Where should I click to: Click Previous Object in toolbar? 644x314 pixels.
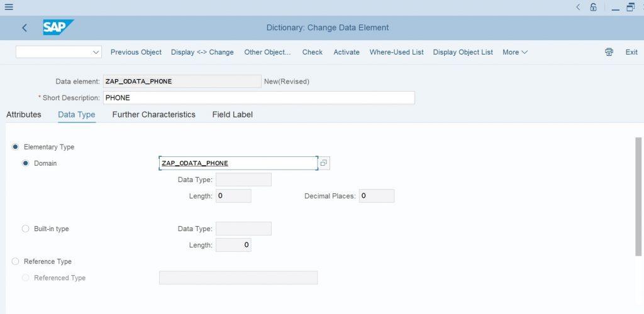pyautogui.click(x=136, y=52)
